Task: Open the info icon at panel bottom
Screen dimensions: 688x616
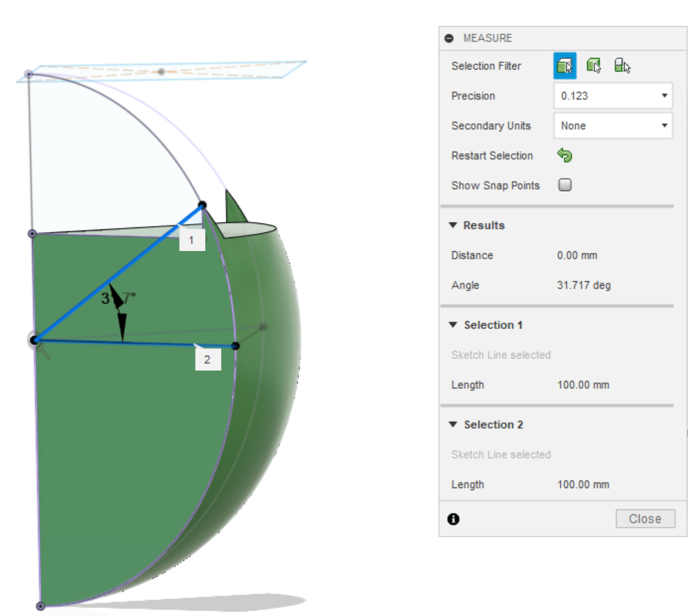Action: (453, 519)
